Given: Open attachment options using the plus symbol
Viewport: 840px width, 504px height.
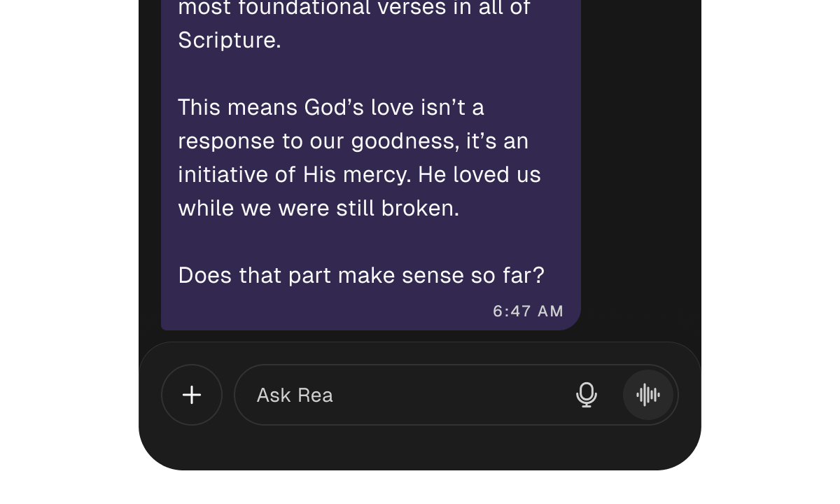Looking at the screenshot, I should pyautogui.click(x=191, y=395).
